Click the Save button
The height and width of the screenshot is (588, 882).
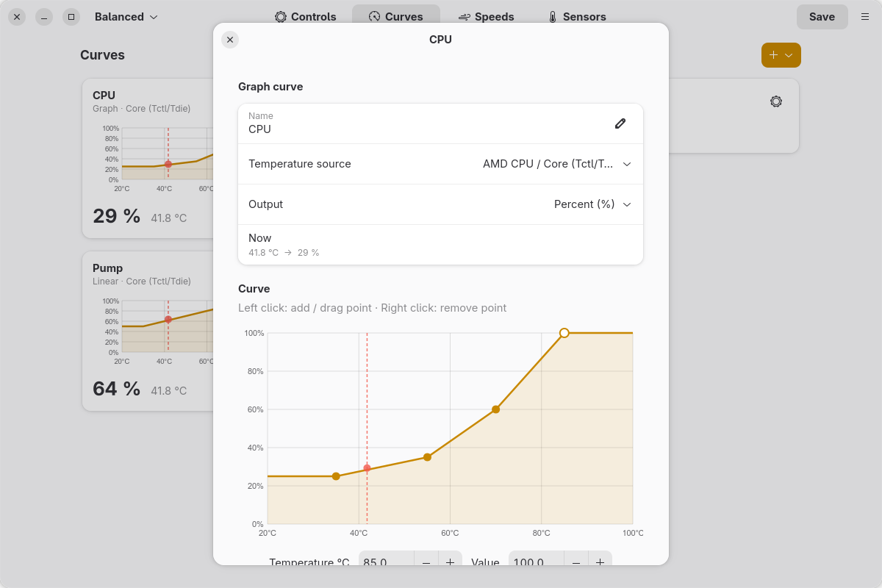pyautogui.click(x=822, y=17)
